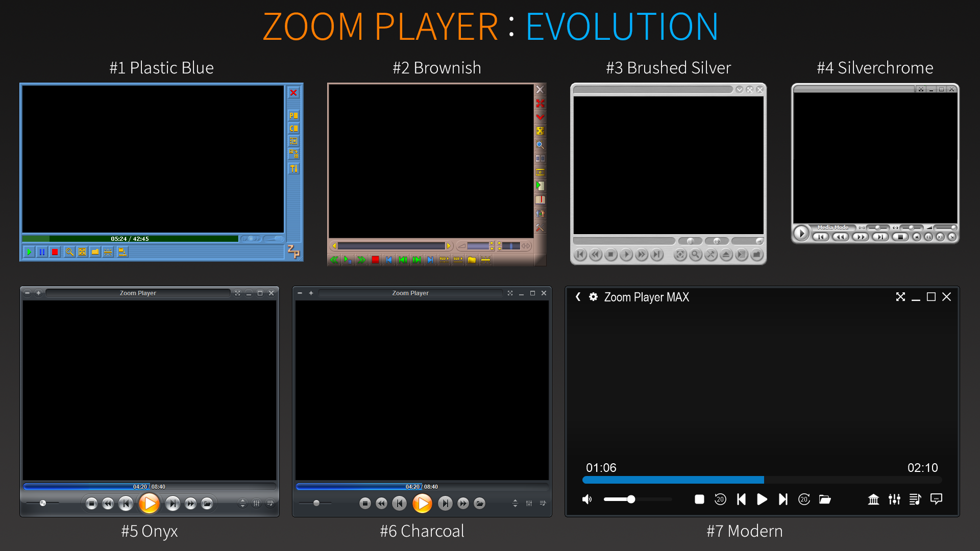Click the large play button in Silverchrome skin
The width and height of the screenshot is (980, 551).
(x=801, y=234)
